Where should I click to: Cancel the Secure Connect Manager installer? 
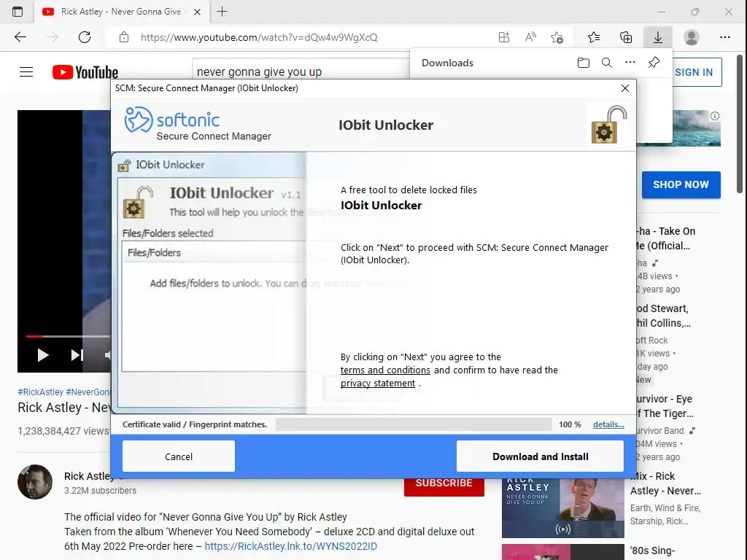point(179,456)
